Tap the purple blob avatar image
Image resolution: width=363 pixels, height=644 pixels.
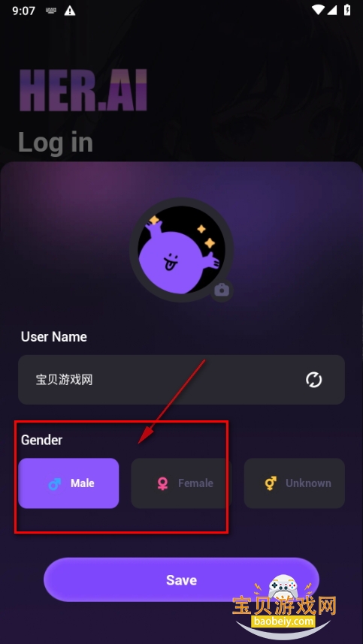181,250
